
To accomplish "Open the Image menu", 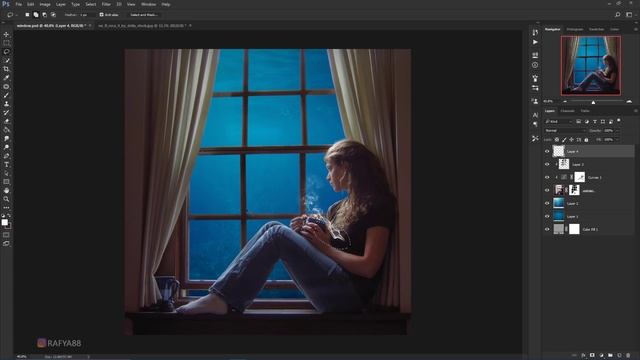I will click(x=44, y=4).
